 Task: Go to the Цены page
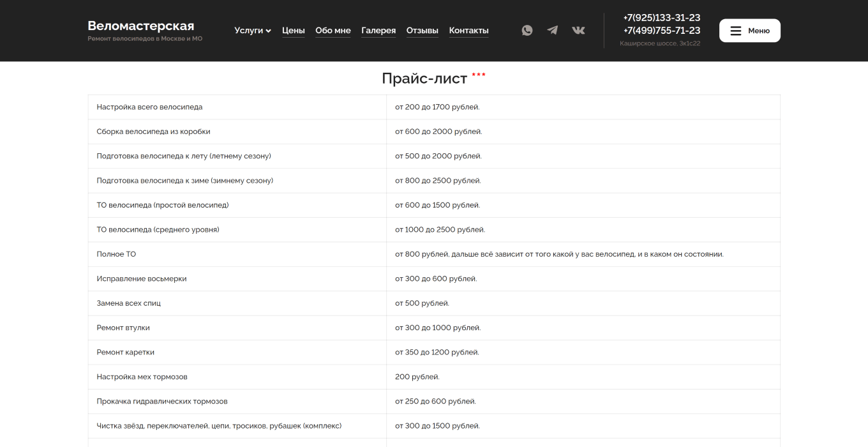(x=293, y=31)
